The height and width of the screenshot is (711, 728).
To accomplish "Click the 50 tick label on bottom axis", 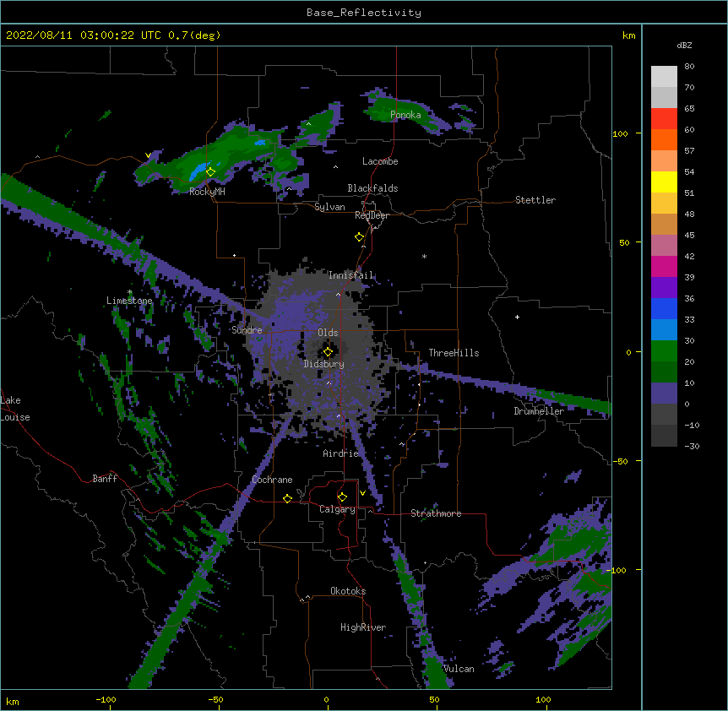I will pos(434,699).
